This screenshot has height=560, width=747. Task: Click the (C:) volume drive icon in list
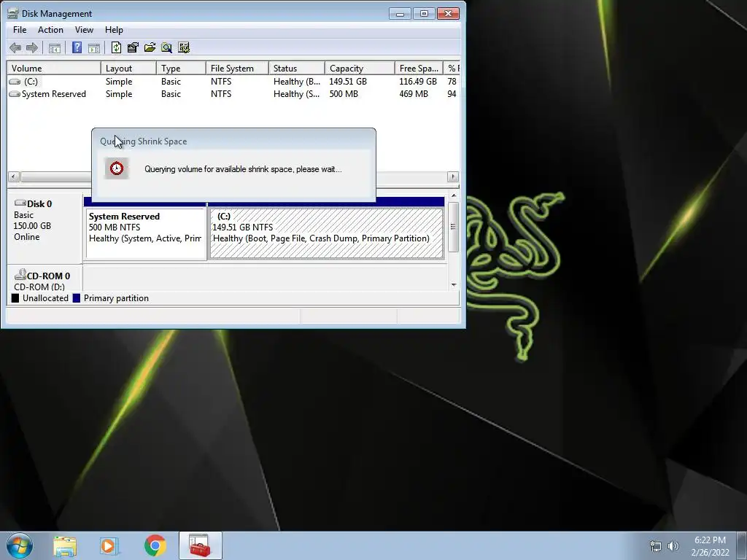tap(15, 82)
